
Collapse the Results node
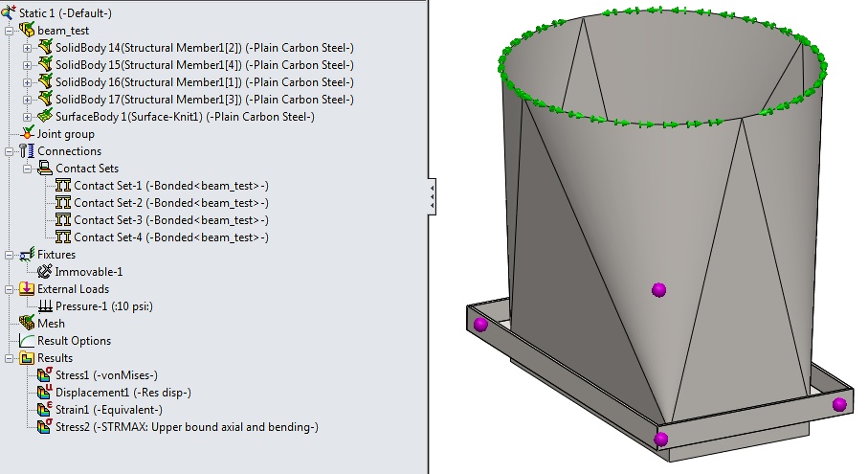pos(9,358)
